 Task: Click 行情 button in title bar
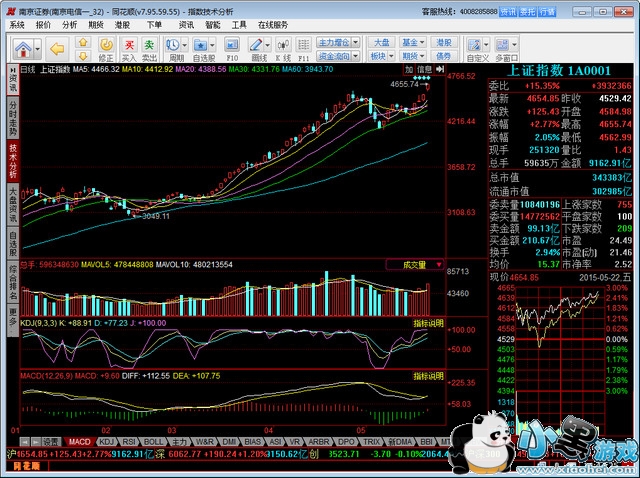(547, 12)
